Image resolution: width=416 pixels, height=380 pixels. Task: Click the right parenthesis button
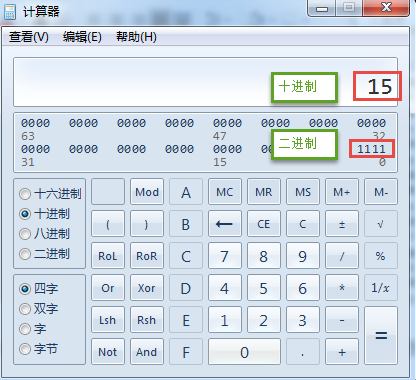pyautogui.click(x=147, y=224)
